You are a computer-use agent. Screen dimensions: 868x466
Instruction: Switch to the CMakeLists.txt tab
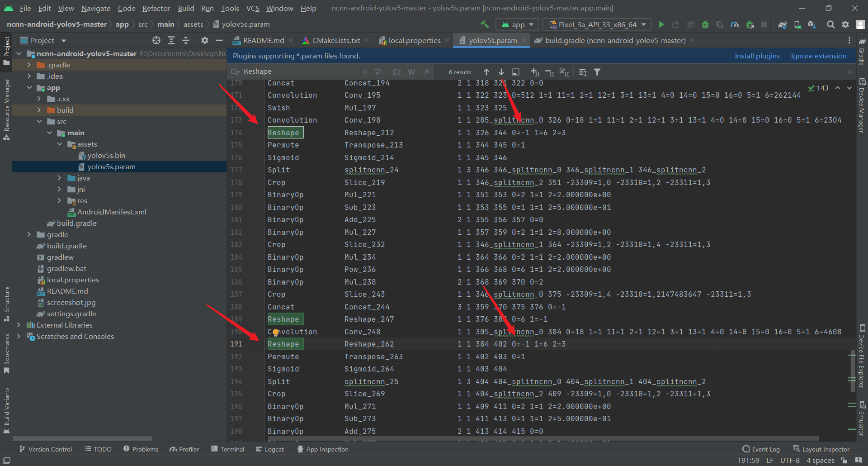pyautogui.click(x=335, y=41)
